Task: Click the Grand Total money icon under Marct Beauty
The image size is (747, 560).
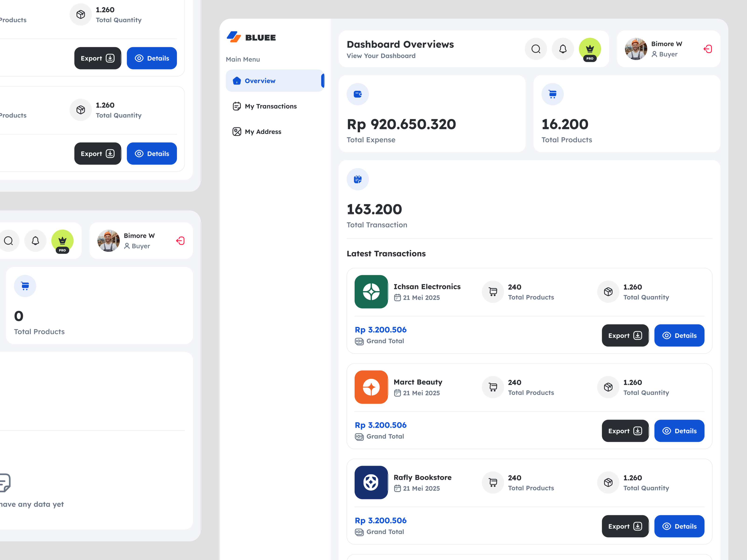Action: click(x=359, y=437)
